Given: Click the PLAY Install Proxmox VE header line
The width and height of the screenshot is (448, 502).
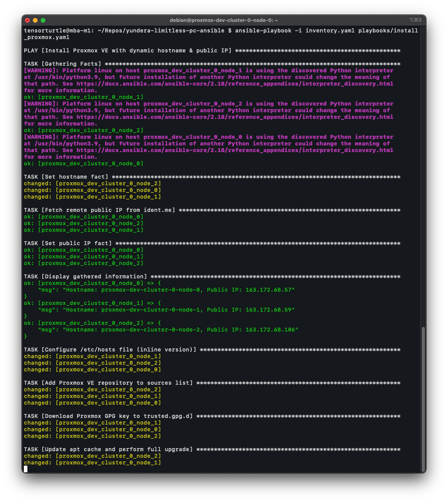Looking at the screenshot, I should pyautogui.click(x=128, y=51).
